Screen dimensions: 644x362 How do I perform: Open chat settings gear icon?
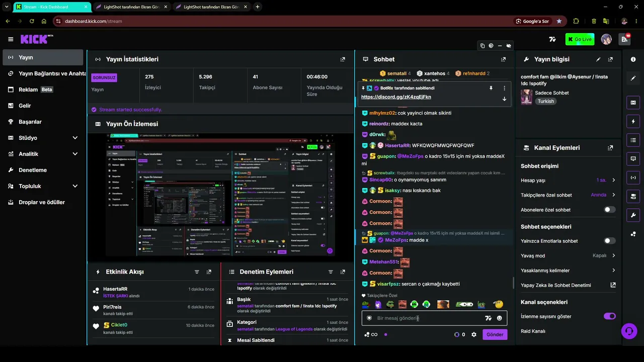point(473,334)
